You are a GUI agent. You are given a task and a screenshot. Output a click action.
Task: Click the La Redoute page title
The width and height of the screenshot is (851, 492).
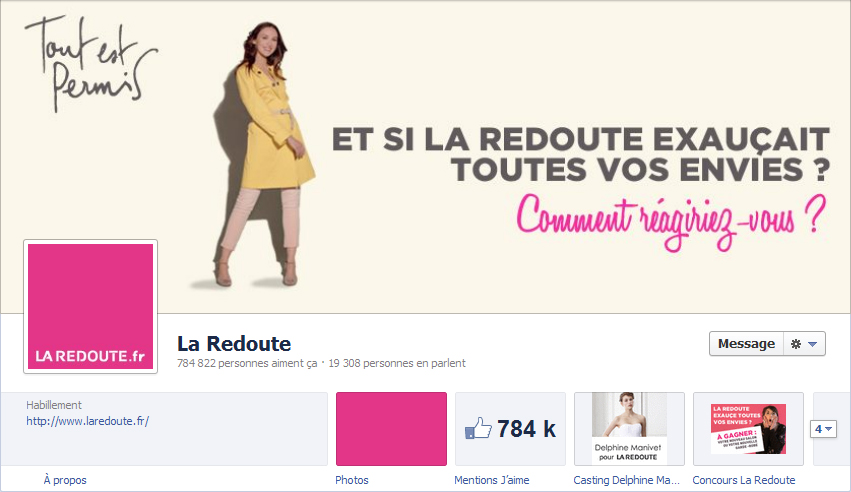coord(234,344)
